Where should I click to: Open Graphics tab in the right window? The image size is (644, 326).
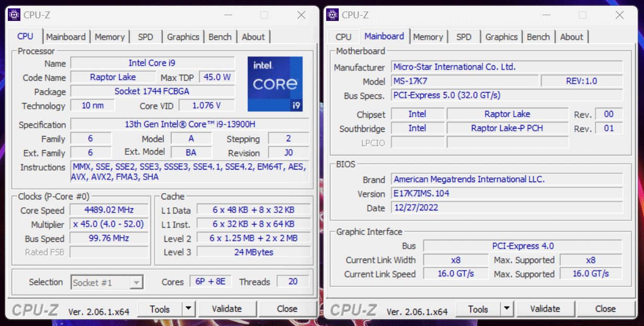pos(501,37)
